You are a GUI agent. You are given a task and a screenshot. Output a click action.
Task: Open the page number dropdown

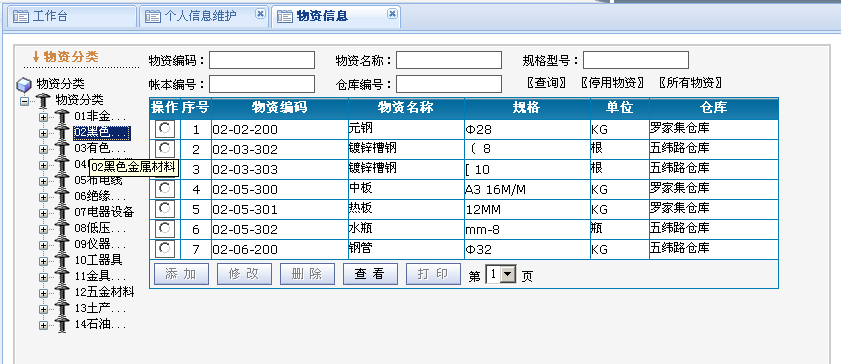508,275
